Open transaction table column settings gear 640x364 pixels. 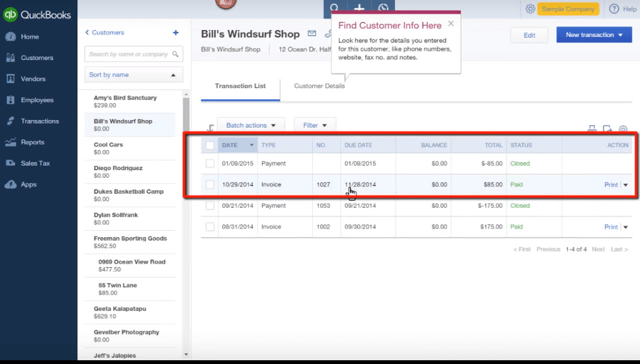(x=623, y=129)
